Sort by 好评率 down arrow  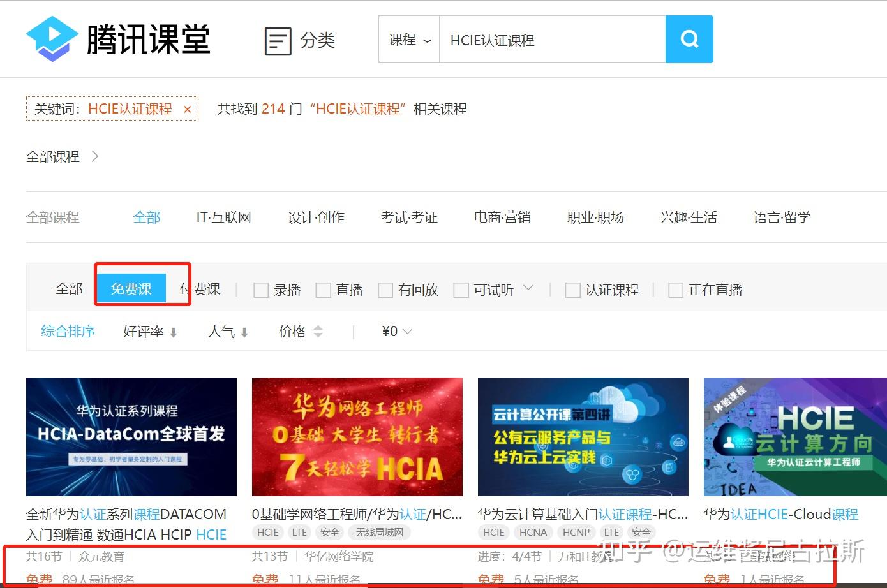click(x=174, y=332)
